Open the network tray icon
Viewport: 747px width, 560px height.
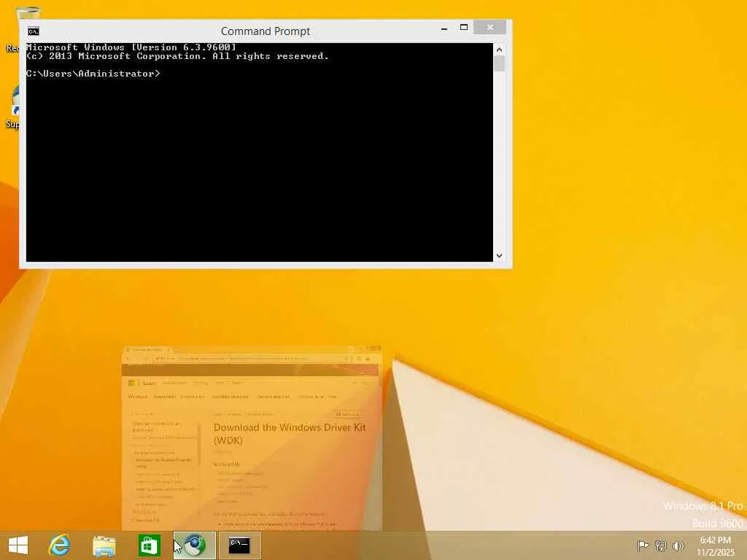[x=660, y=545]
